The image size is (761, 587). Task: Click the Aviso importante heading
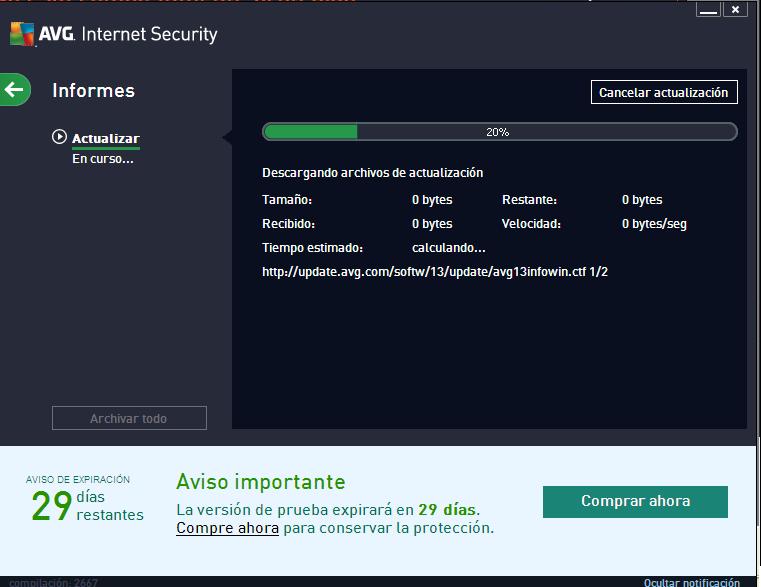click(261, 482)
